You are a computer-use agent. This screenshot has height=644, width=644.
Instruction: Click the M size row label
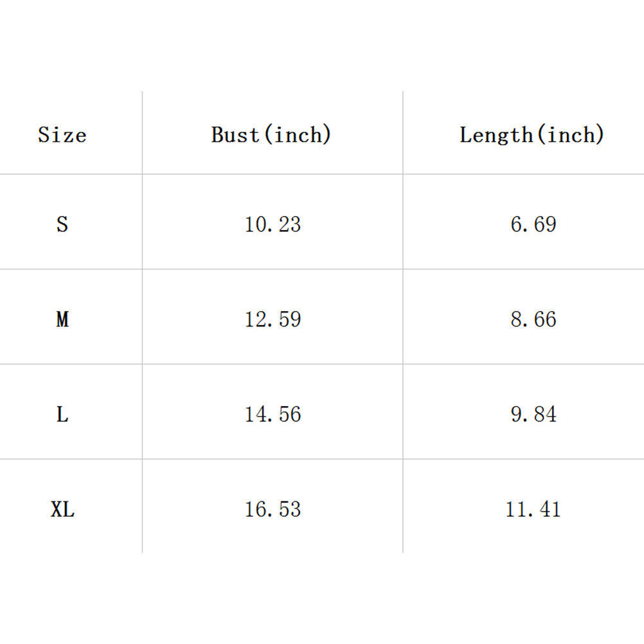[x=62, y=319]
